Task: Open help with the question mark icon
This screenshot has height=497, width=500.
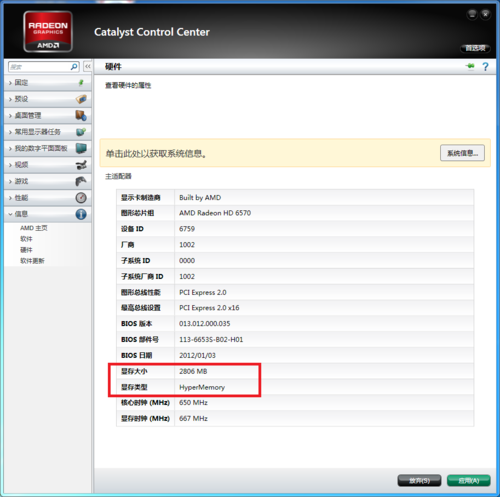Action: pos(485,66)
